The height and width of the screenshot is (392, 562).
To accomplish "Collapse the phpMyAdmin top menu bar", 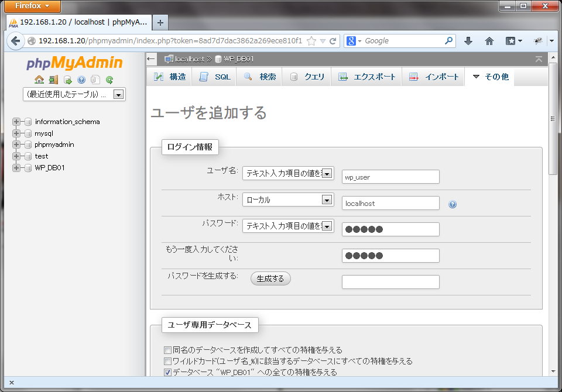I will [x=539, y=59].
